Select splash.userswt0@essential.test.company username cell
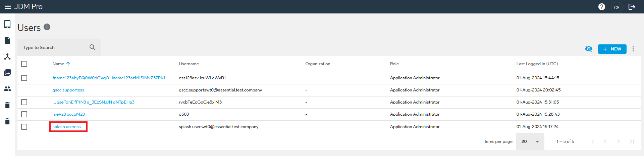This screenshot has width=644, height=156. [x=219, y=127]
